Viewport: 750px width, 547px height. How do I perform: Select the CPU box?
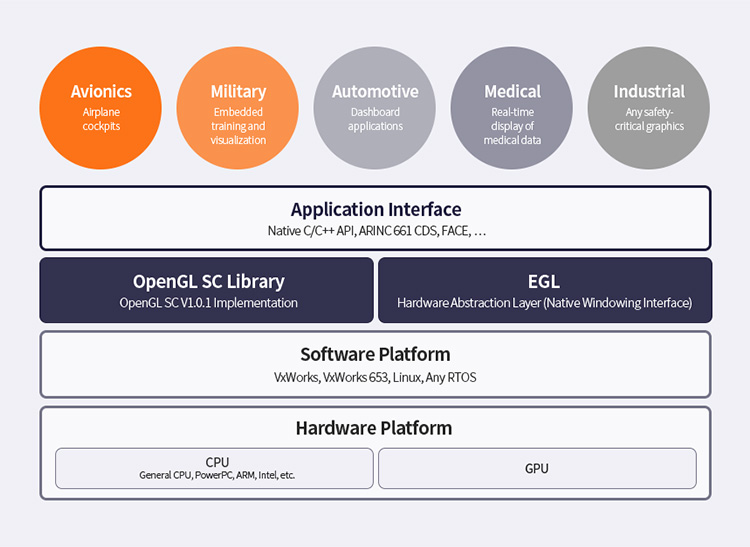coord(214,468)
